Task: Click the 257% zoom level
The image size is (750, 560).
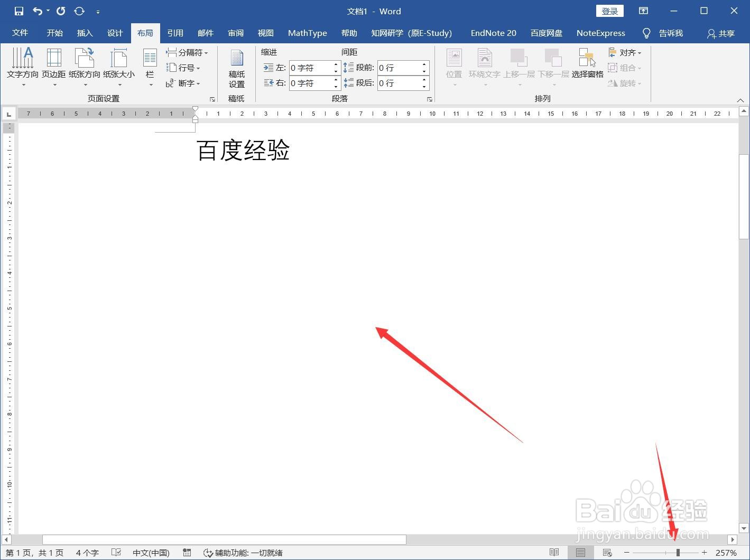Action: [x=726, y=553]
